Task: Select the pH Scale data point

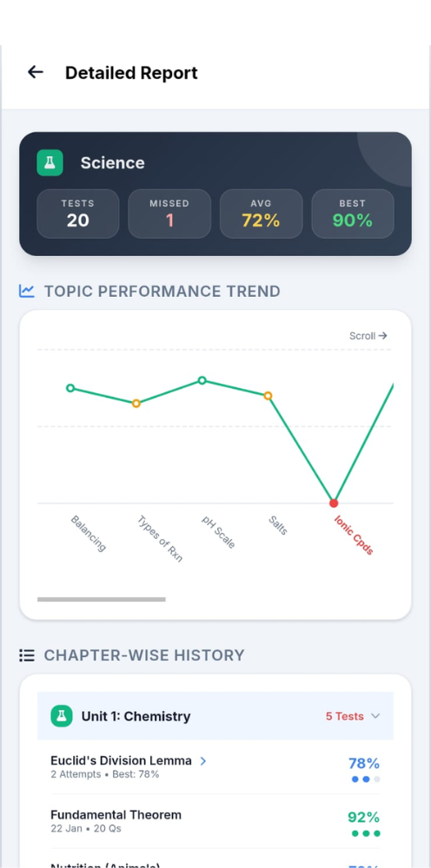Action: coord(202,380)
